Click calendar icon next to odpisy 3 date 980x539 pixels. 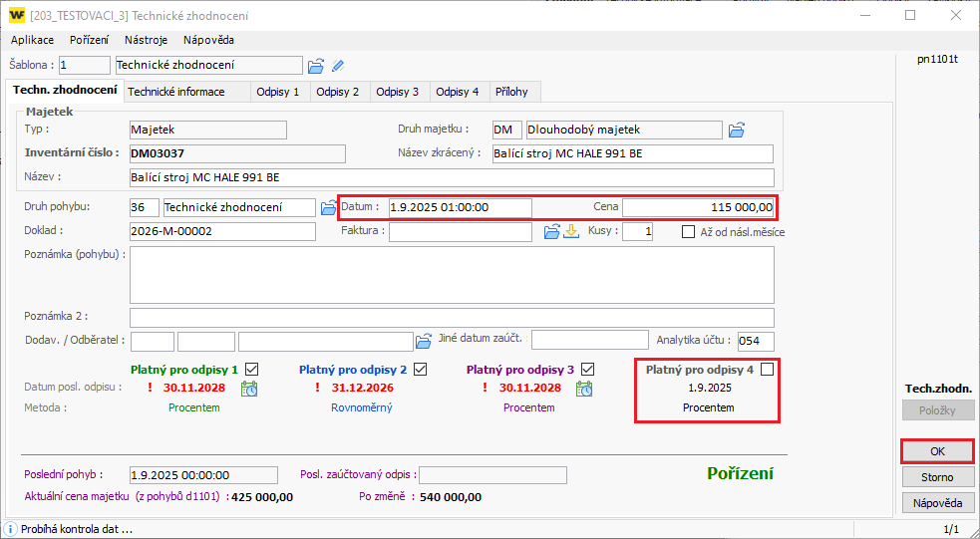[585, 389]
